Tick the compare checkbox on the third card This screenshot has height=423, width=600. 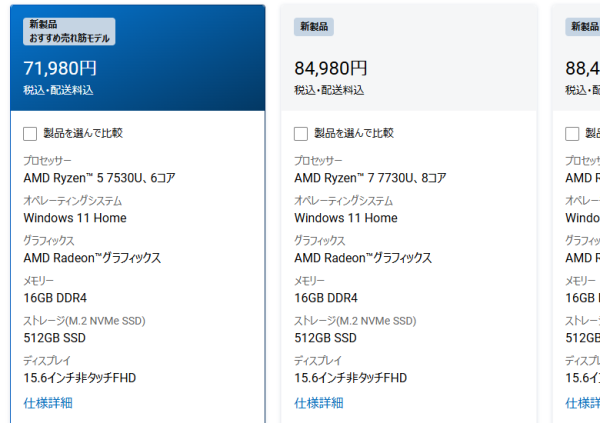(x=572, y=134)
